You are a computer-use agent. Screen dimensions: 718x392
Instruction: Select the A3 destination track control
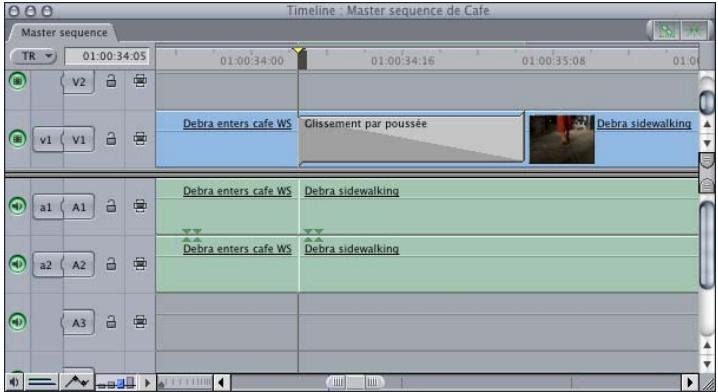coord(78,323)
